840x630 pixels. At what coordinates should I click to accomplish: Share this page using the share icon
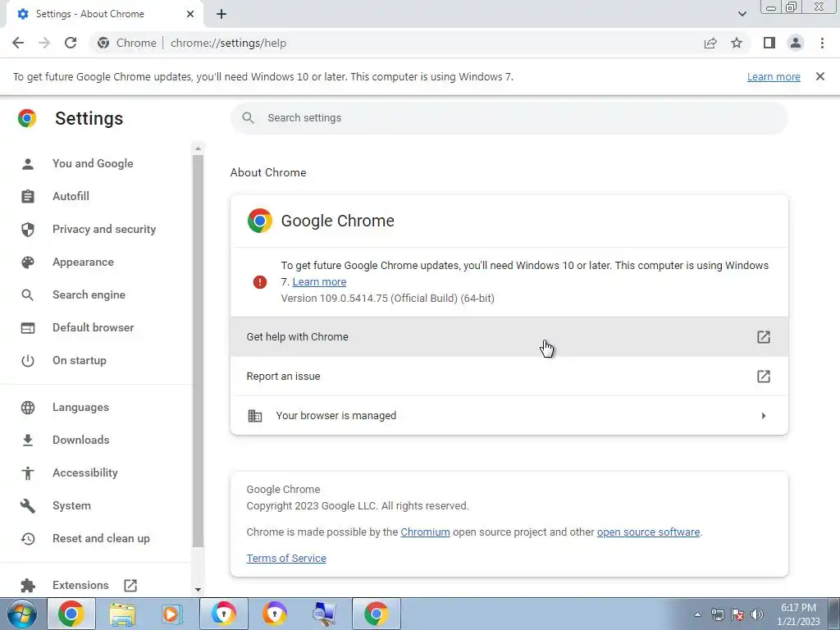point(710,43)
